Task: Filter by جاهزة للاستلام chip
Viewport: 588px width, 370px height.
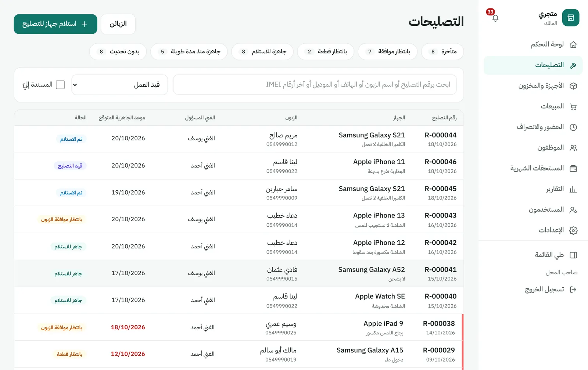Action: (262, 51)
